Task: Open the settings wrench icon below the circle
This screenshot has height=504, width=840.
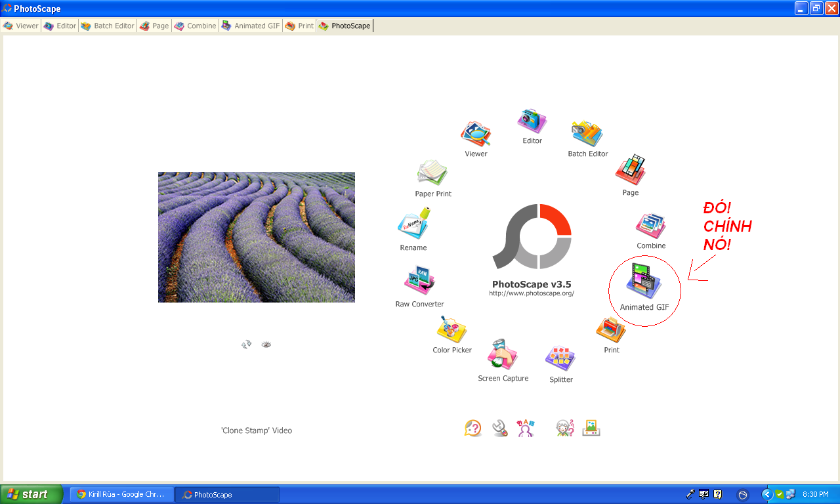Action: tap(500, 429)
